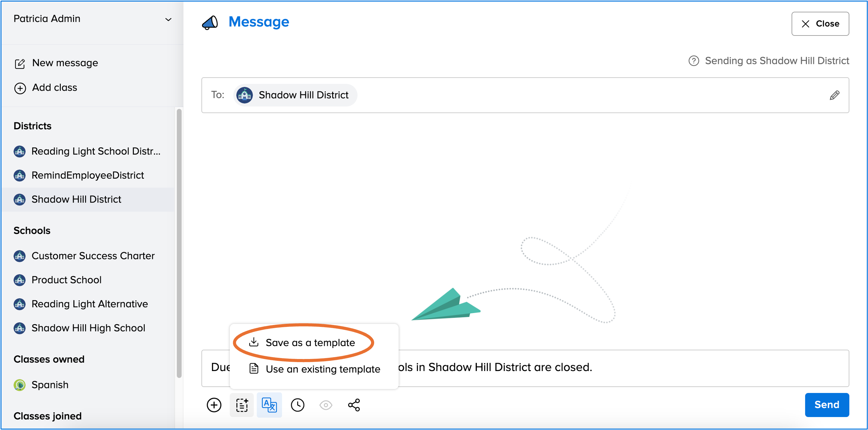The width and height of the screenshot is (868, 430).
Task: Click the pencil edit recipients icon
Action: [x=834, y=95]
